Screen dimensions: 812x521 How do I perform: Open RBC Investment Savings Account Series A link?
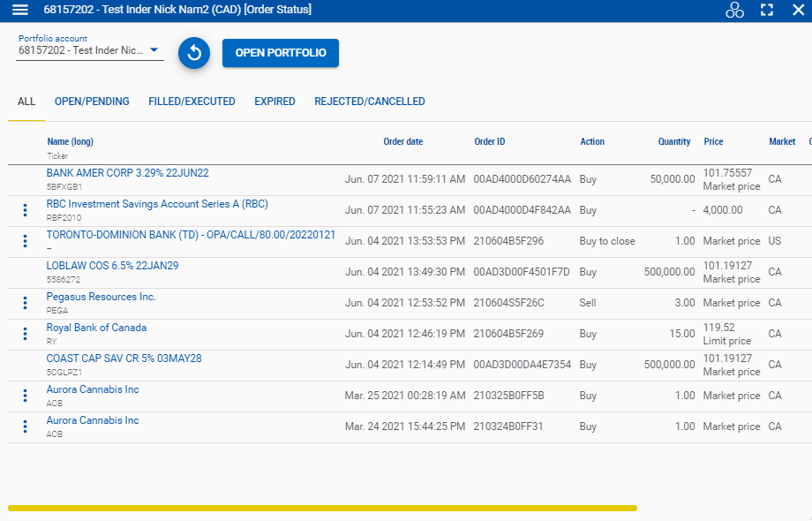point(157,204)
